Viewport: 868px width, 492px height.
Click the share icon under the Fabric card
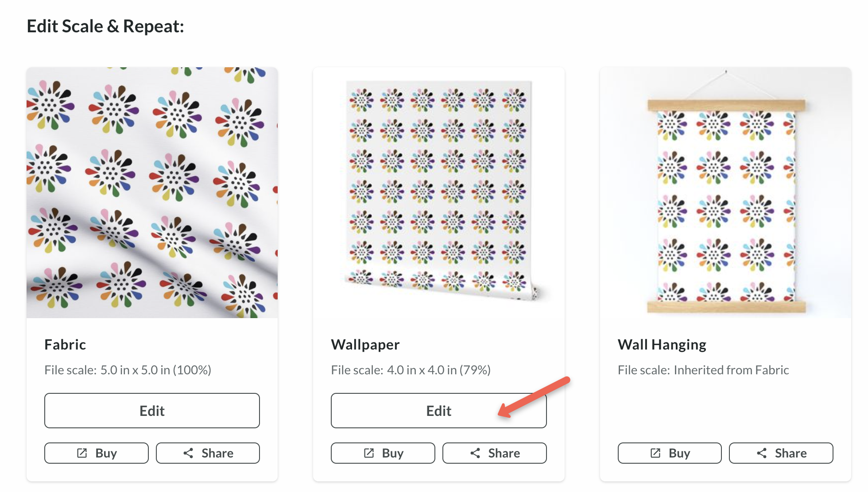pyautogui.click(x=188, y=453)
